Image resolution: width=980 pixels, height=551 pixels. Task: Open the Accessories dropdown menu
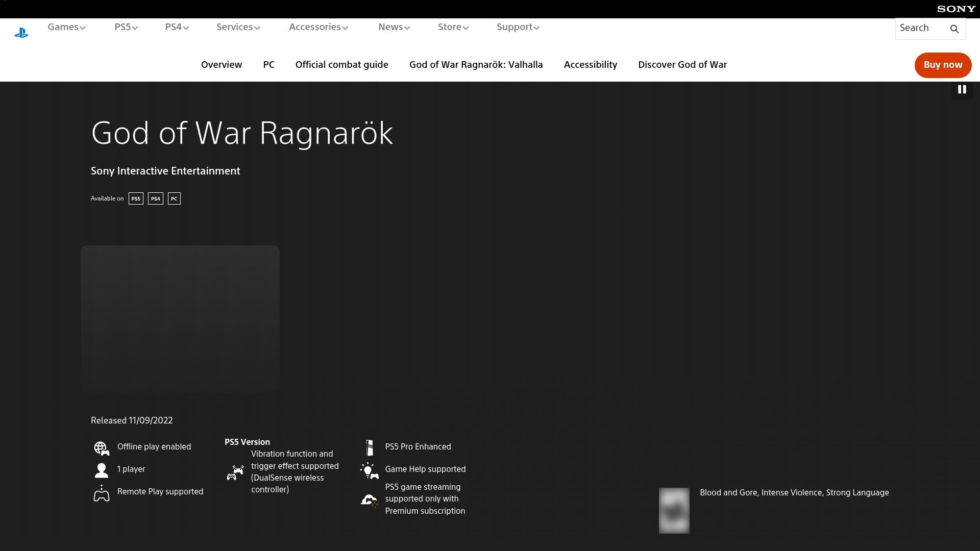click(318, 27)
